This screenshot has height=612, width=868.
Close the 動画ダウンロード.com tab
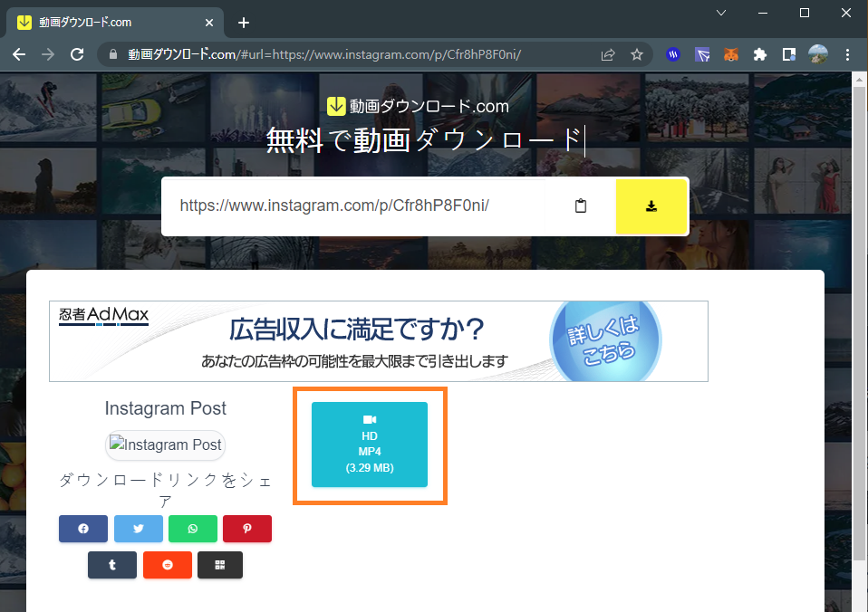pyautogui.click(x=209, y=23)
